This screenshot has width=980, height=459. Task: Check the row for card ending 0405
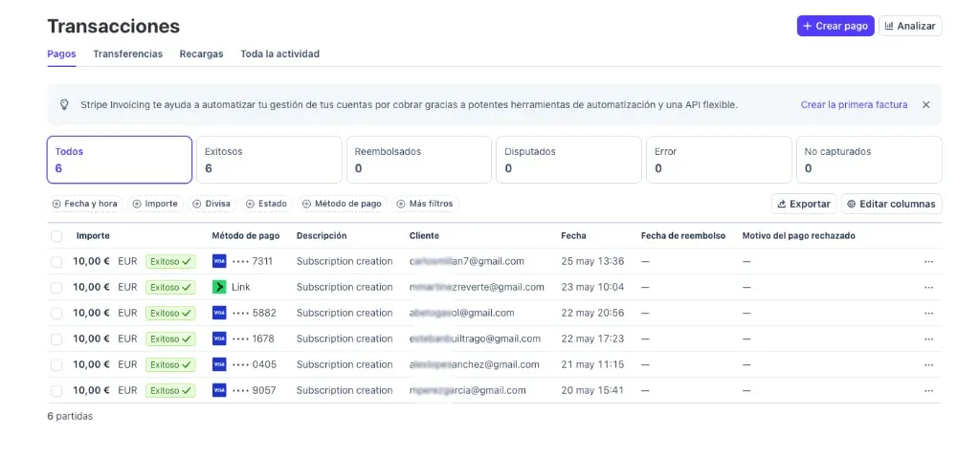coord(56,364)
